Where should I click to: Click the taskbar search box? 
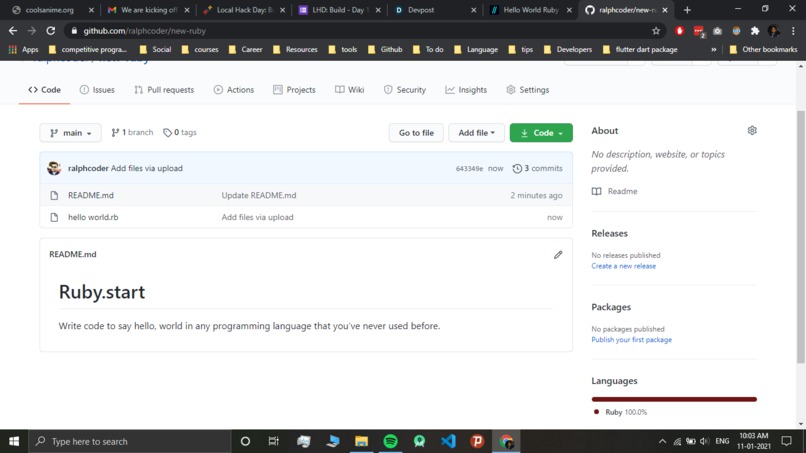click(x=130, y=441)
